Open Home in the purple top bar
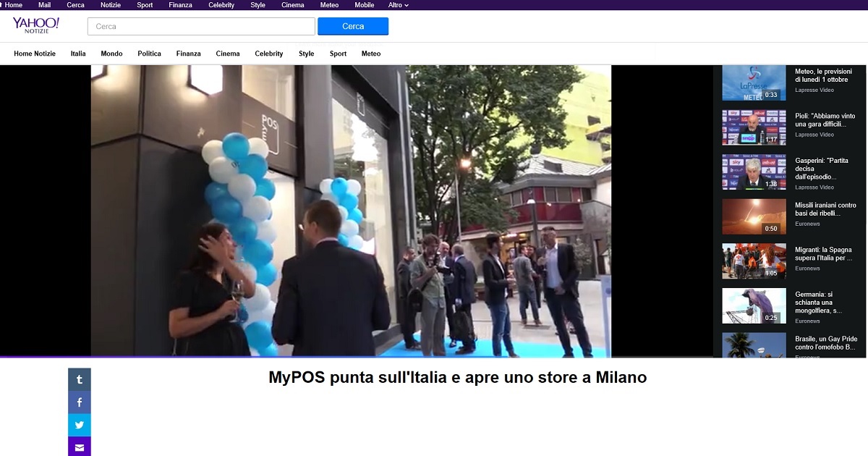The height and width of the screenshot is (456, 868). click(x=12, y=5)
